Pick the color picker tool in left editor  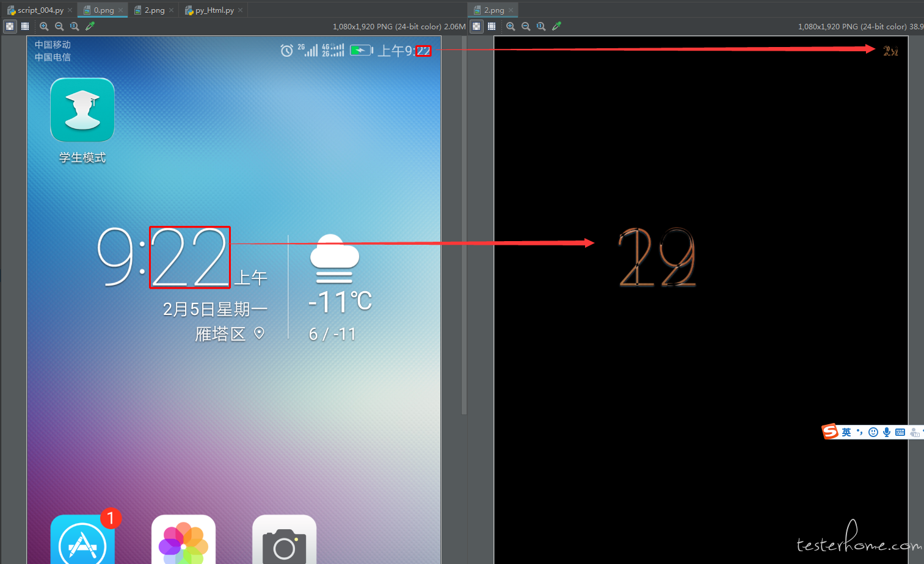pos(90,26)
